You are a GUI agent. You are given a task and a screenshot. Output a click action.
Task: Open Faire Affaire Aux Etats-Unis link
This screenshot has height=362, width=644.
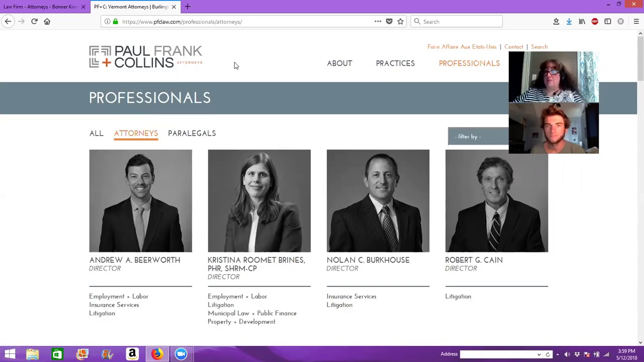[x=462, y=47]
